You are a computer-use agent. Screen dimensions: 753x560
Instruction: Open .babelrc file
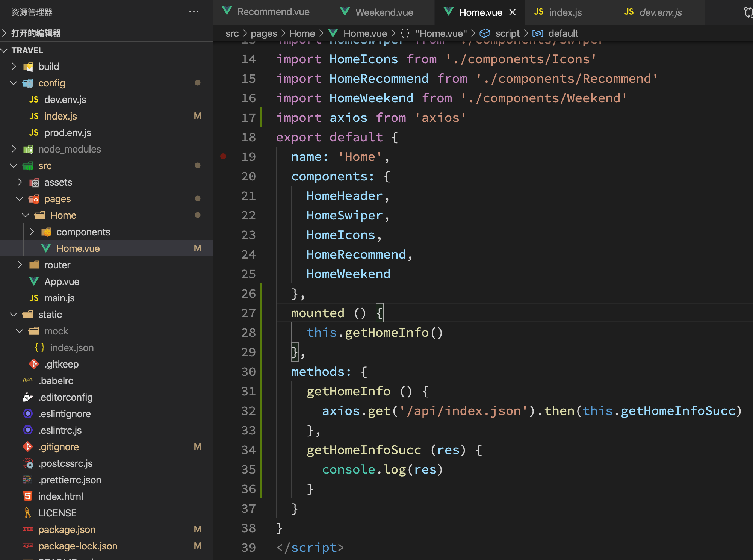[56, 381]
